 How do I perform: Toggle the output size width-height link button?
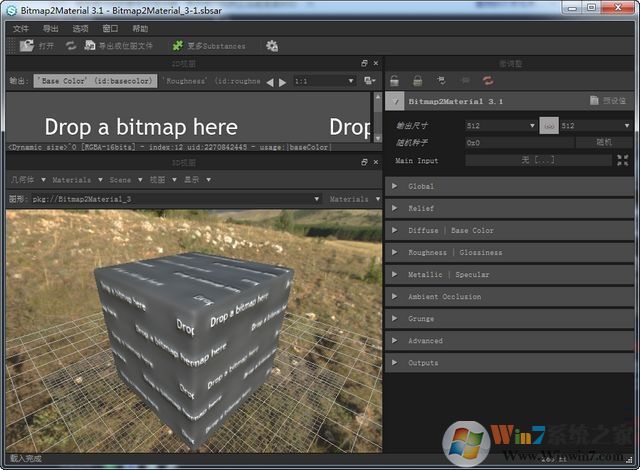(548, 126)
